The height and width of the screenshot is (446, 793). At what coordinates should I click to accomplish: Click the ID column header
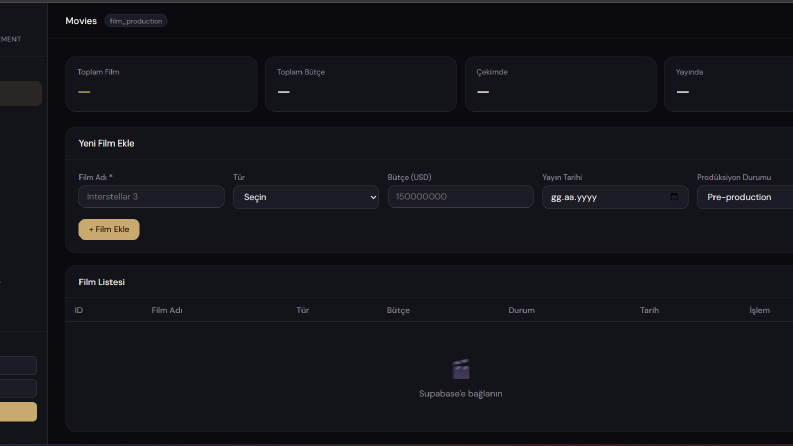pyautogui.click(x=78, y=310)
